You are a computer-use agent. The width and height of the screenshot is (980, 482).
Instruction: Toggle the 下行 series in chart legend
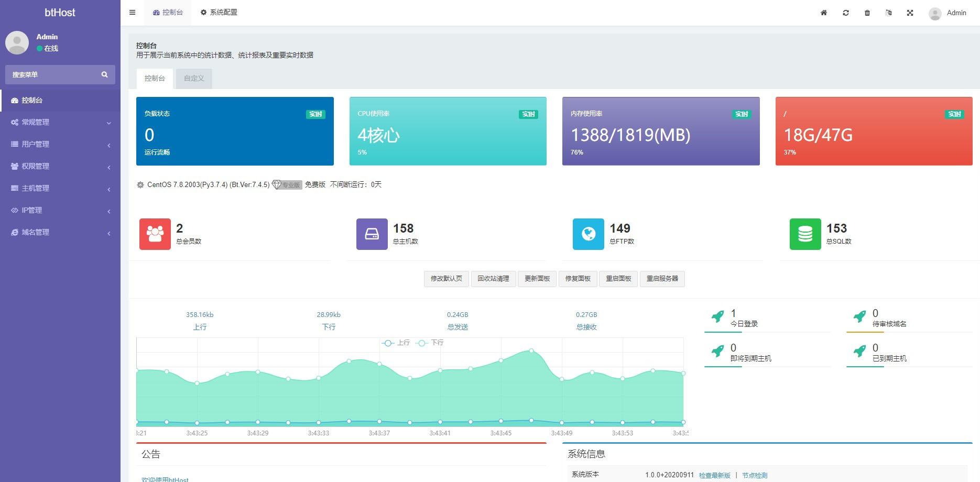[x=430, y=343]
